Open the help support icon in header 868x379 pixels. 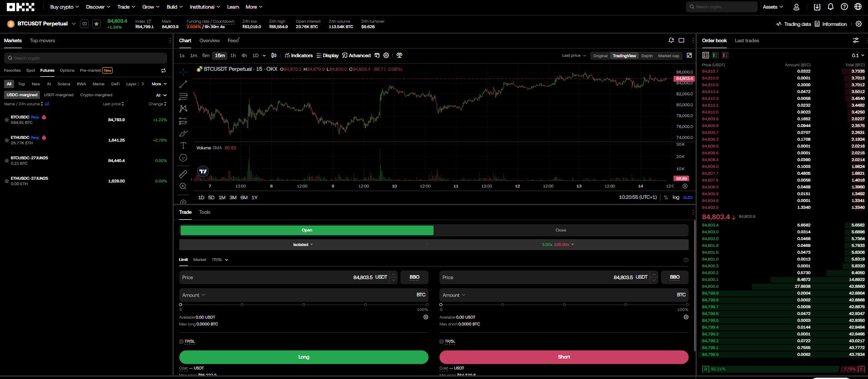click(844, 7)
